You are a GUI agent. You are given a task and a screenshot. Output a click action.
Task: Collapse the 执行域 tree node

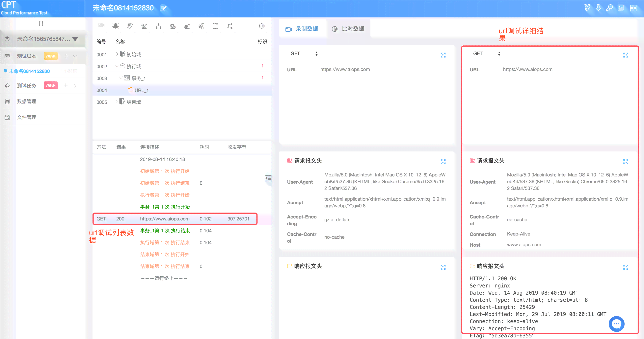point(117,66)
